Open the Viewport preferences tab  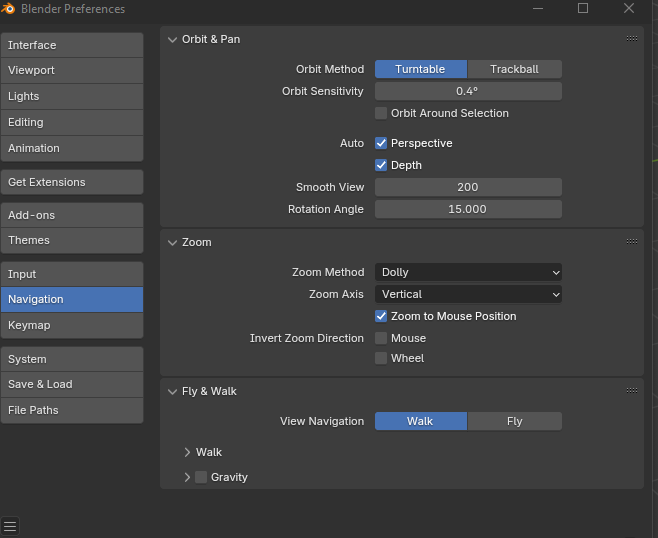click(x=72, y=70)
